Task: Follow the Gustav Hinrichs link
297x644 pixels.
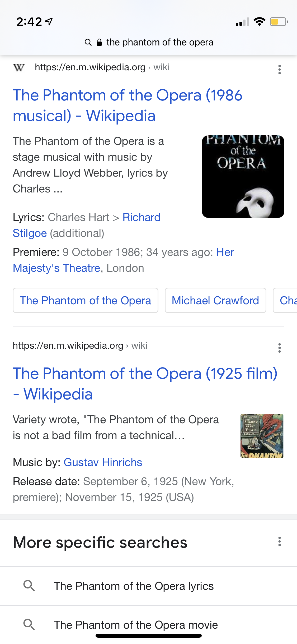Action: coord(103,462)
